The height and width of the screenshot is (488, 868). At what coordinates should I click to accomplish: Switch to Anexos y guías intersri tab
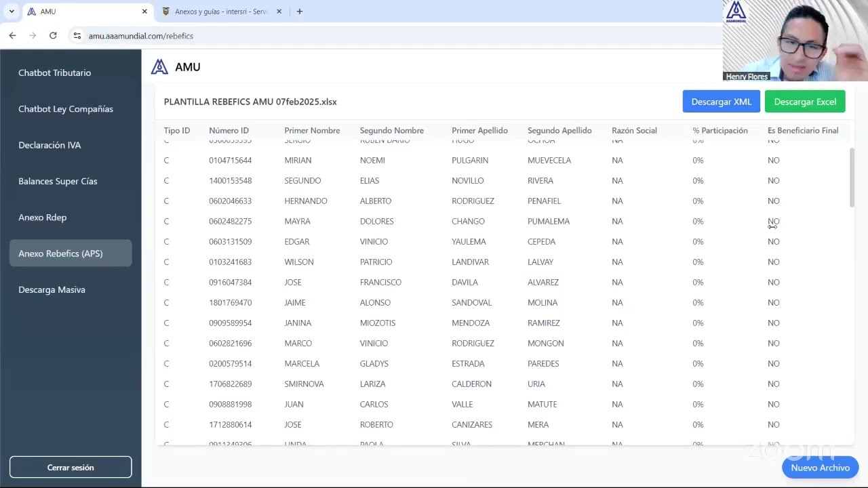[x=222, y=12]
